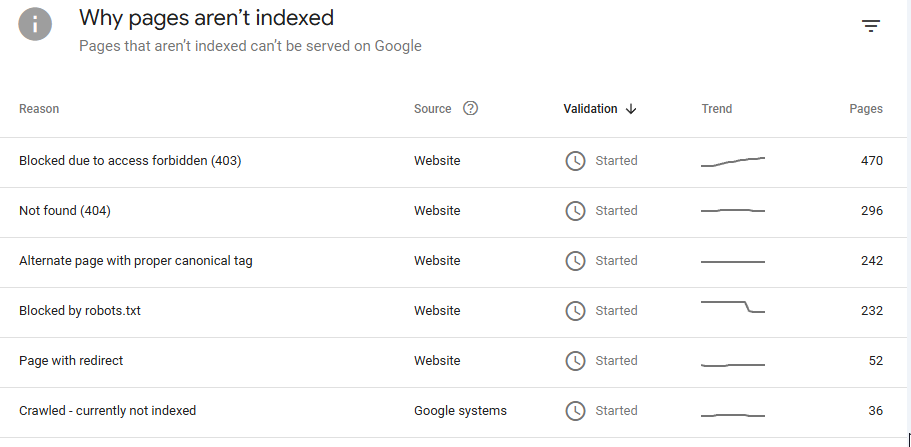Open Blocked due to access forbidden (403)
This screenshot has width=911, height=447.
[130, 161]
